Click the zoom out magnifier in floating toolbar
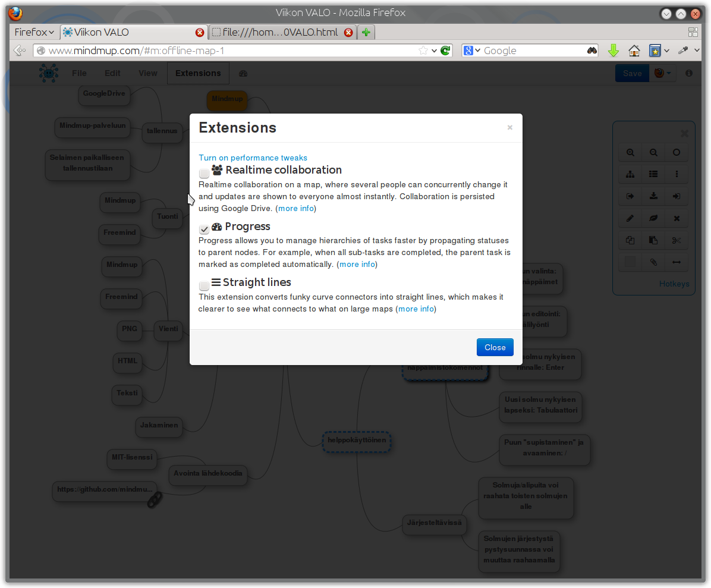This screenshot has width=711, height=588. point(653,152)
